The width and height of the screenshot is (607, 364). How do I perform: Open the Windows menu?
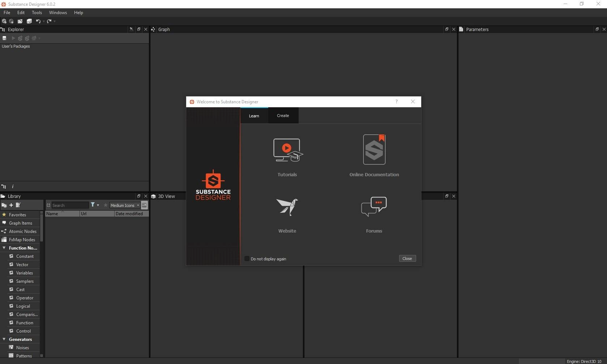point(58,13)
